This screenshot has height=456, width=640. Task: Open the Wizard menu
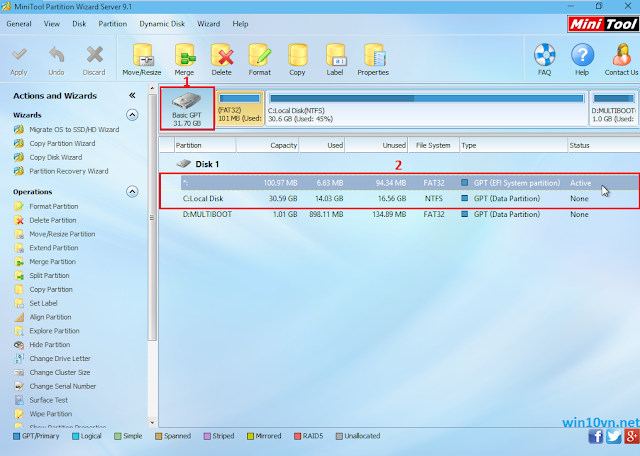209,24
